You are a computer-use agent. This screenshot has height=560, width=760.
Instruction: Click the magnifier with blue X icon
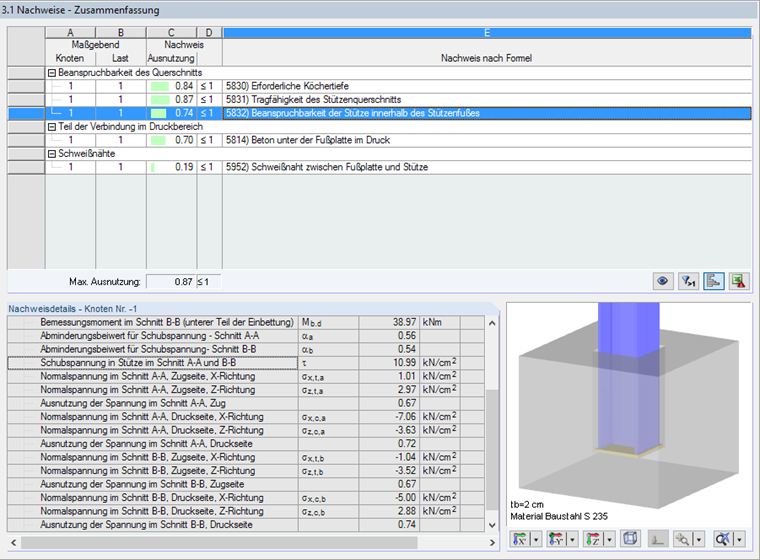click(723, 539)
